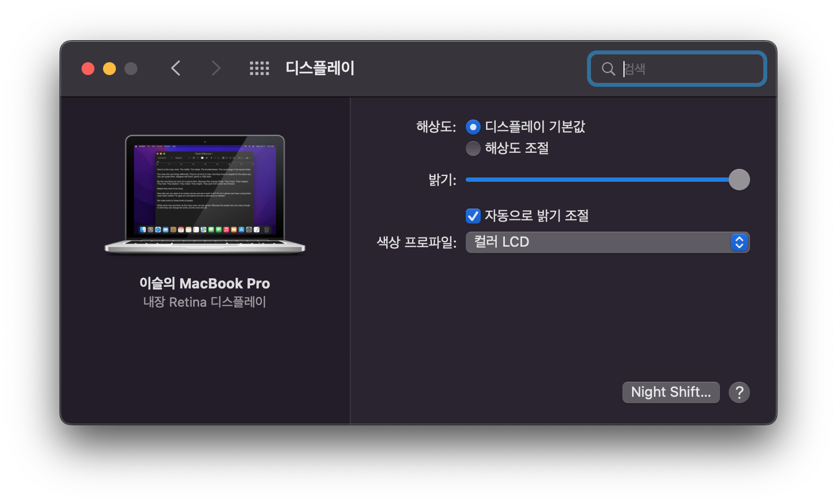The image size is (837, 504).
Task: Toggle 자동으로 밝기 조절 checkbox
Action: click(x=473, y=216)
